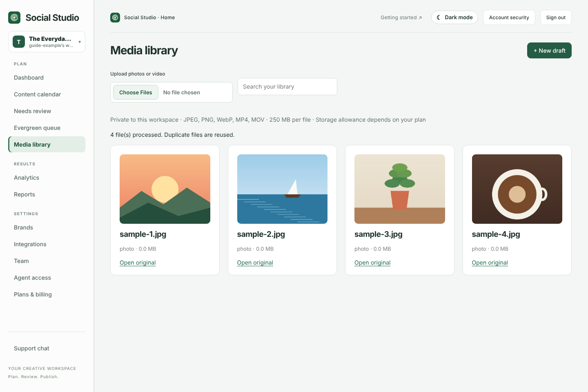Open the Needs review page
588x392 pixels.
47,111
